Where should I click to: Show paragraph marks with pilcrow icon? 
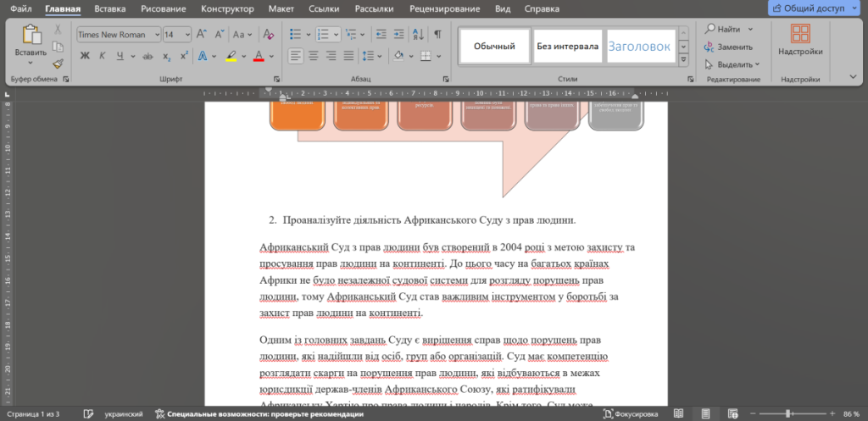coord(437,35)
